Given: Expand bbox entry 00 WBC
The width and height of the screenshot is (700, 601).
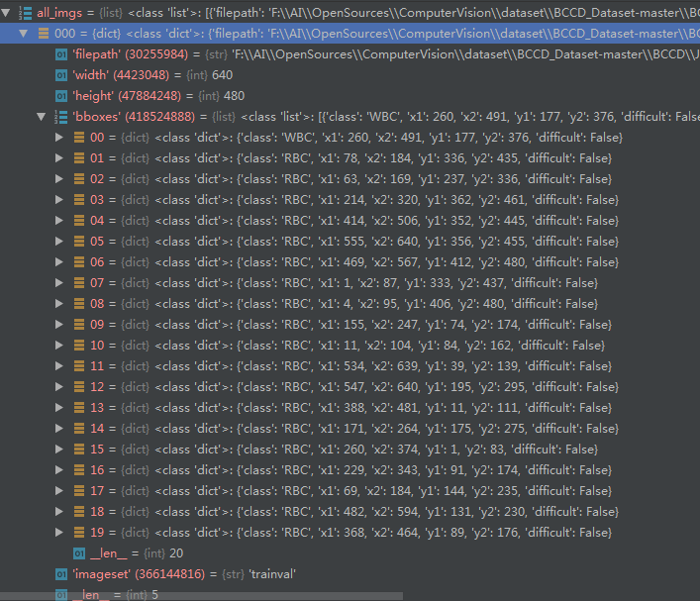Looking at the screenshot, I should 59,138.
